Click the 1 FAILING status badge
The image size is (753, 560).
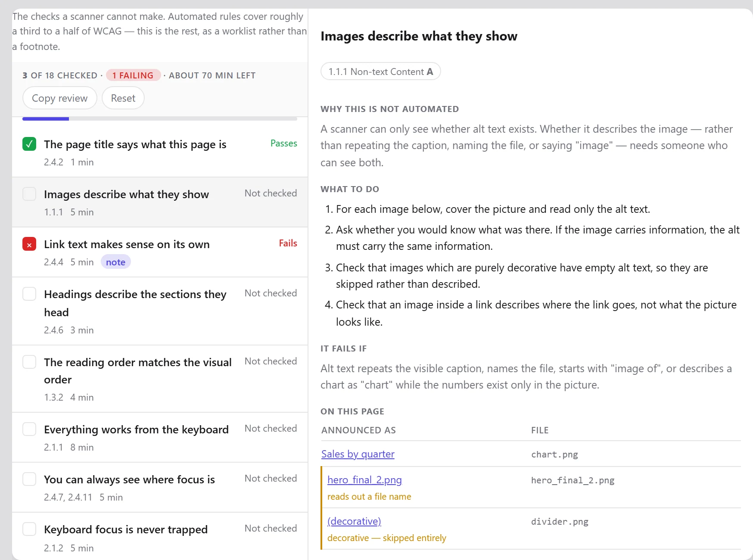pyautogui.click(x=133, y=75)
